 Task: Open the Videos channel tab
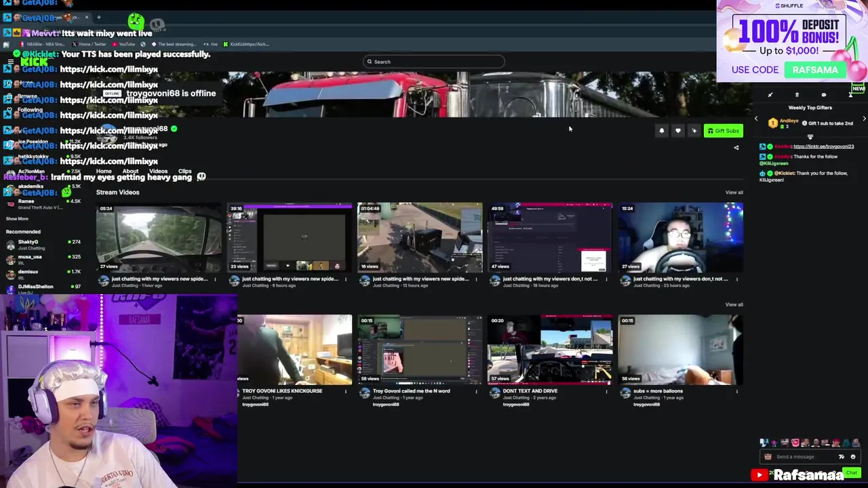[x=158, y=171]
